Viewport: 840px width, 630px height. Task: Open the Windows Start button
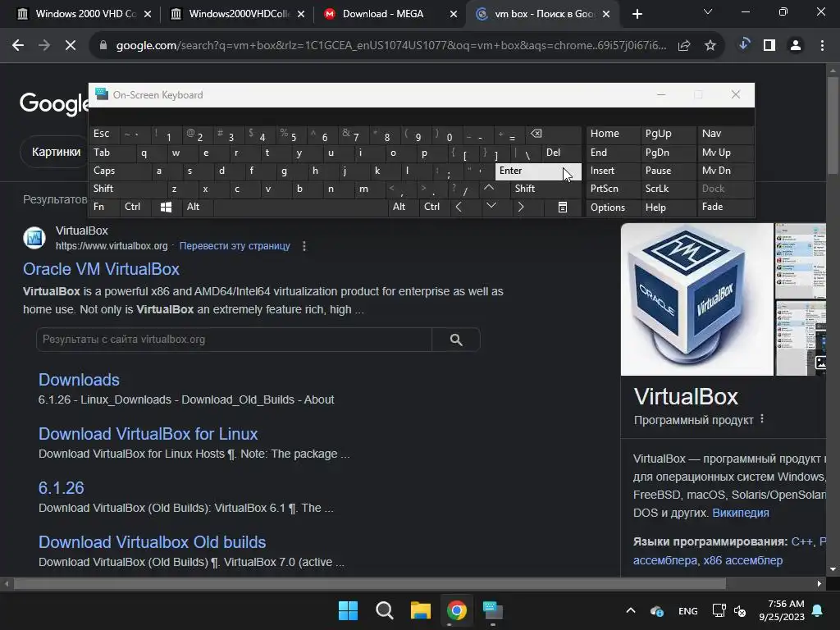pyautogui.click(x=348, y=610)
